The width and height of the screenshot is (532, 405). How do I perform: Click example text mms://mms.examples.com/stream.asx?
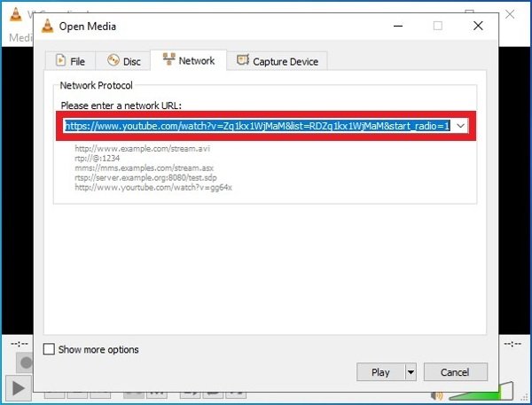pyautogui.click(x=144, y=167)
